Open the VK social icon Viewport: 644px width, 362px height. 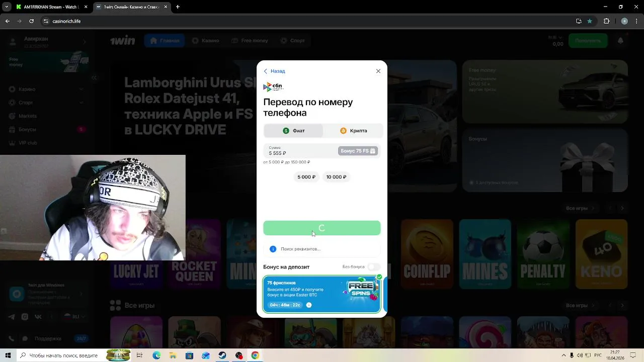click(38, 317)
